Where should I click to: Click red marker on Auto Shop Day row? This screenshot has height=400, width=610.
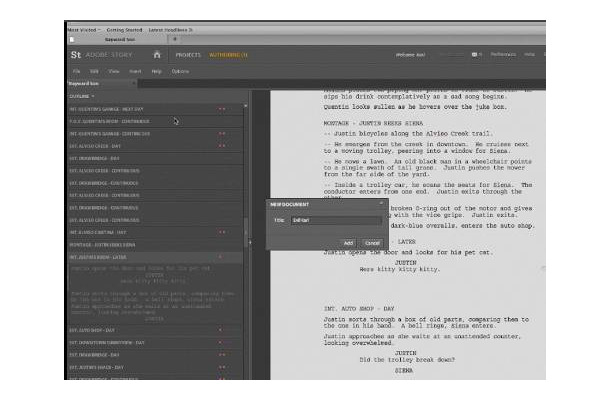tap(220, 330)
